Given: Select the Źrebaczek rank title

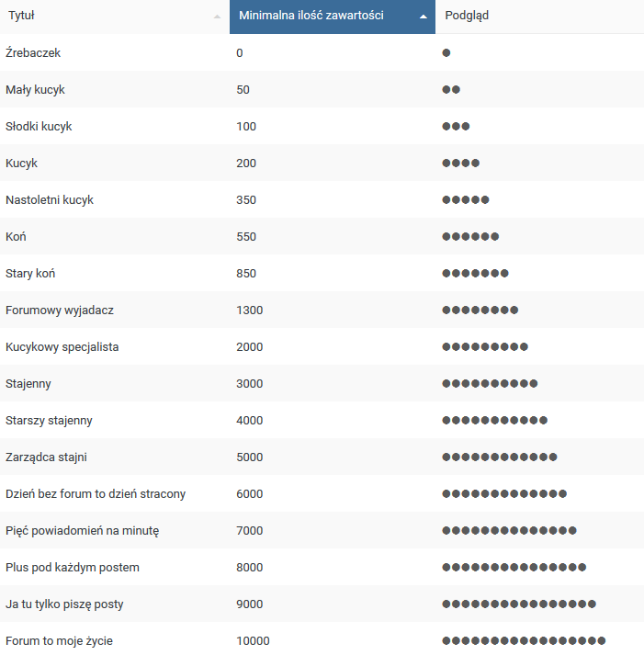Looking at the screenshot, I should point(33,53).
